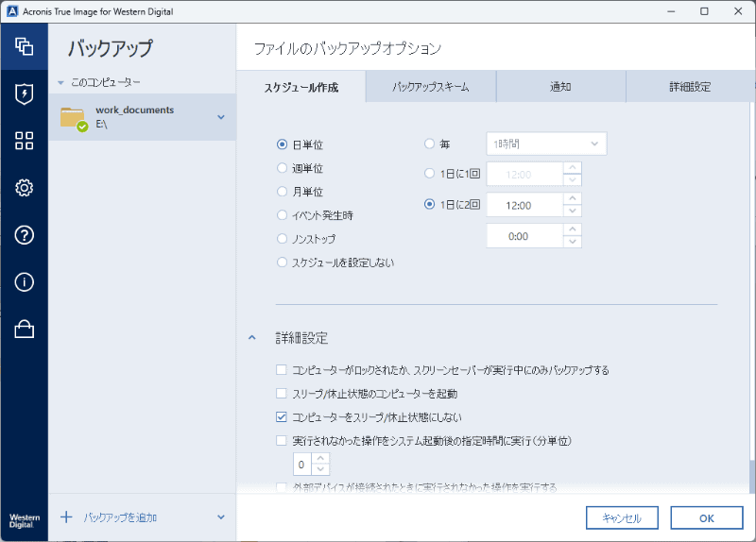
Task: Select the work_documents backup entry
Action: coord(143,117)
